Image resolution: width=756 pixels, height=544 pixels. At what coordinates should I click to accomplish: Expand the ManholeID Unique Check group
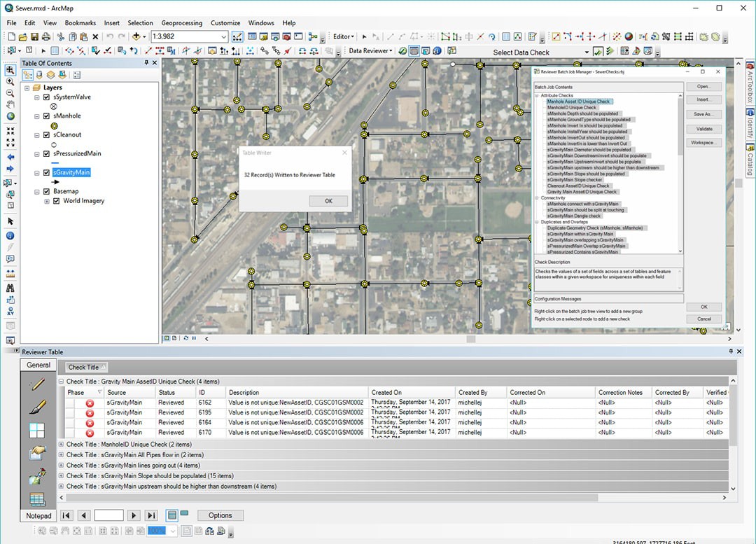tap(62, 445)
